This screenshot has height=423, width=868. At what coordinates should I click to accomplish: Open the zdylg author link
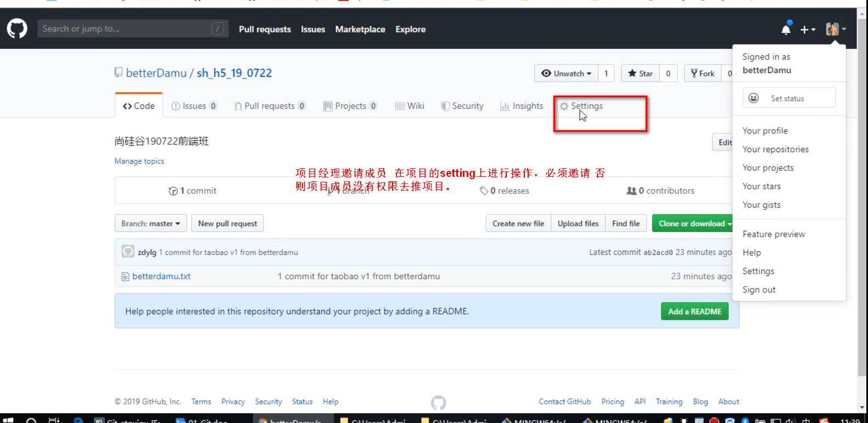(147, 252)
